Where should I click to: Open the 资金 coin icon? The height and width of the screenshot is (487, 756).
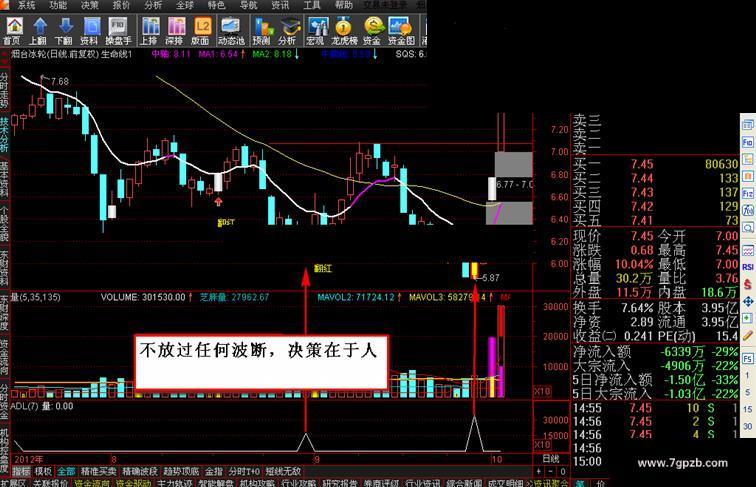(x=373, y=31)
